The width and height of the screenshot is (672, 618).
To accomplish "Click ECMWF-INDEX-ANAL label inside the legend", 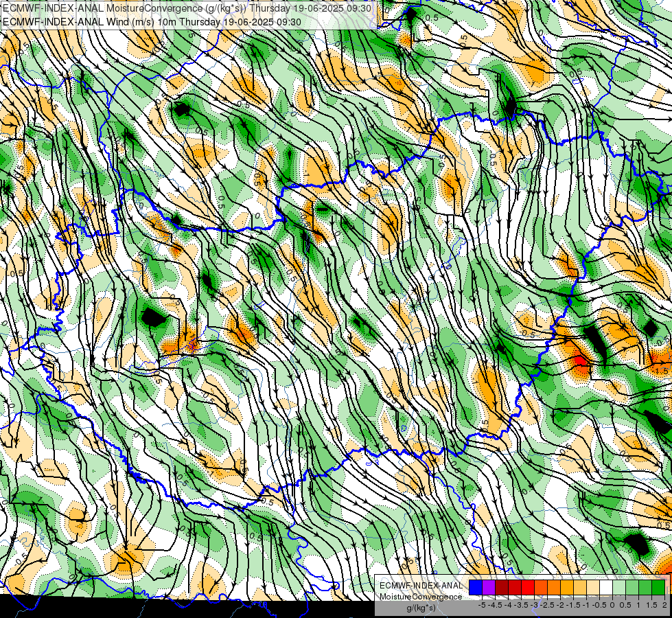I will (421, 586).
